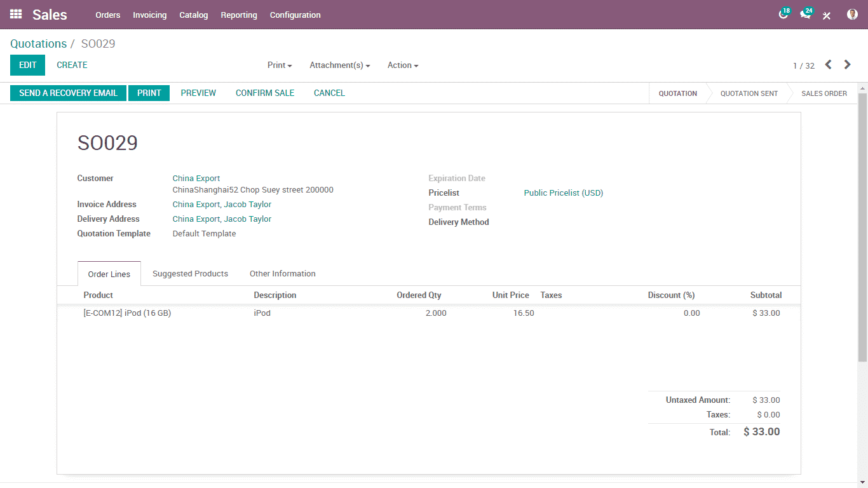The height and width of the screenshot is (488, 868).
Task: Switch to Order Lines tab
Action: click(109, 274)
